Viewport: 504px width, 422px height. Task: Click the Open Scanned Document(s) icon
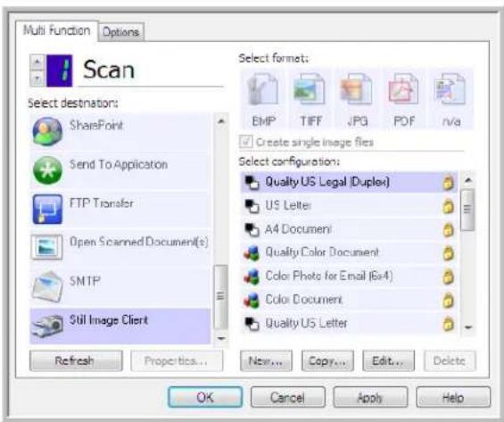pos(46,247)
